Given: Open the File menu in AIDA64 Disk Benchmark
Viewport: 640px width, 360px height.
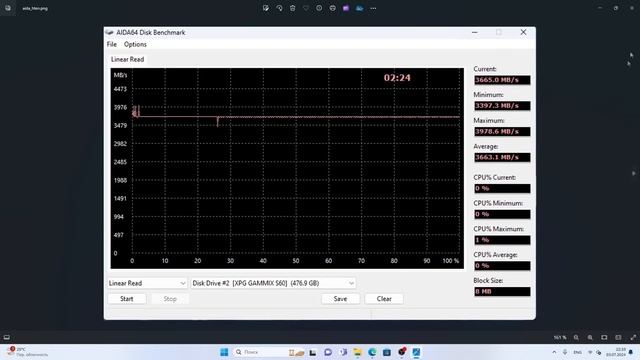Looking at the screenshot, I should tap(111, 44).
